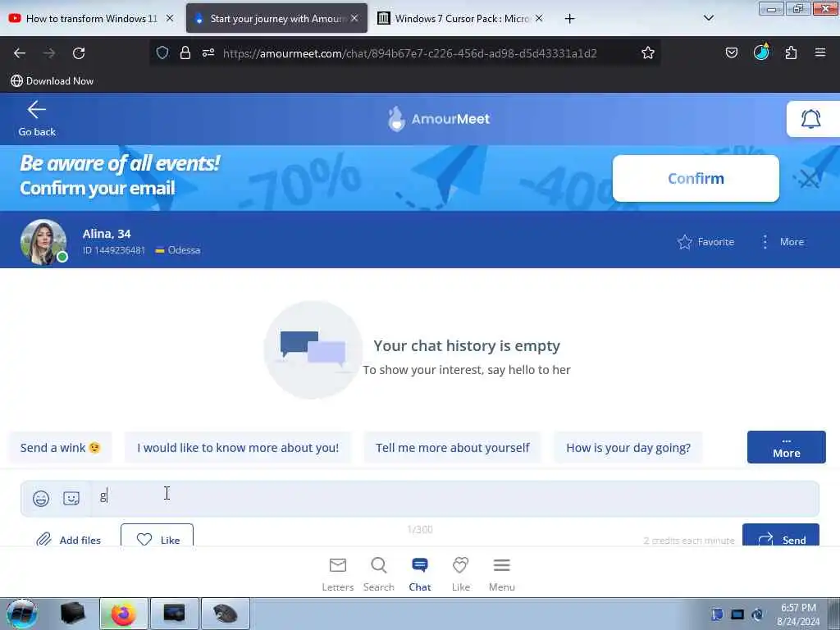Image resolution: width=840 pixels, height=630 pixels.
Task: Expand the list all tabs chevron
Action: click(708, 18)
